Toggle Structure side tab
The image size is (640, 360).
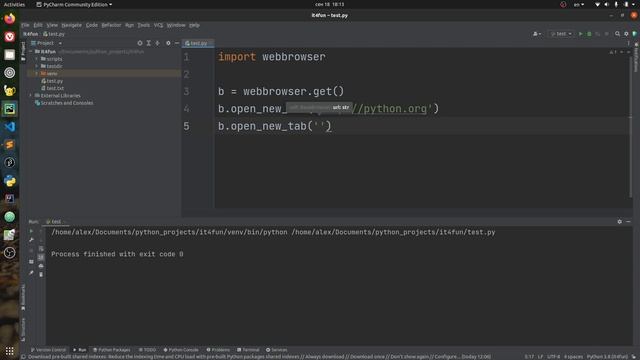23,329
